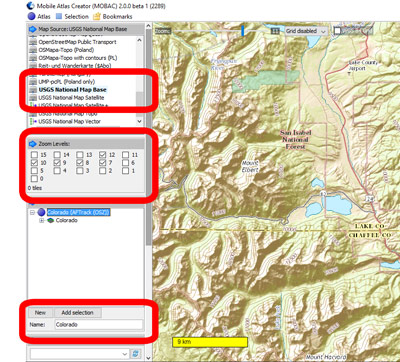Click the blue arrow icon beside Zoom Levels
Screen dimensions: 400x362
pyautogui.click(x=33, y=144)
